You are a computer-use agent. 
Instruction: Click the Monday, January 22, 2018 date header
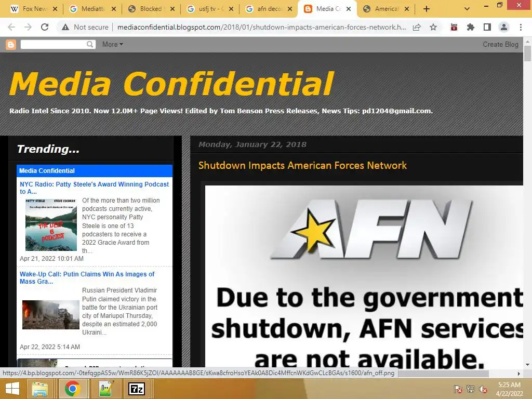tap(252, 144)
